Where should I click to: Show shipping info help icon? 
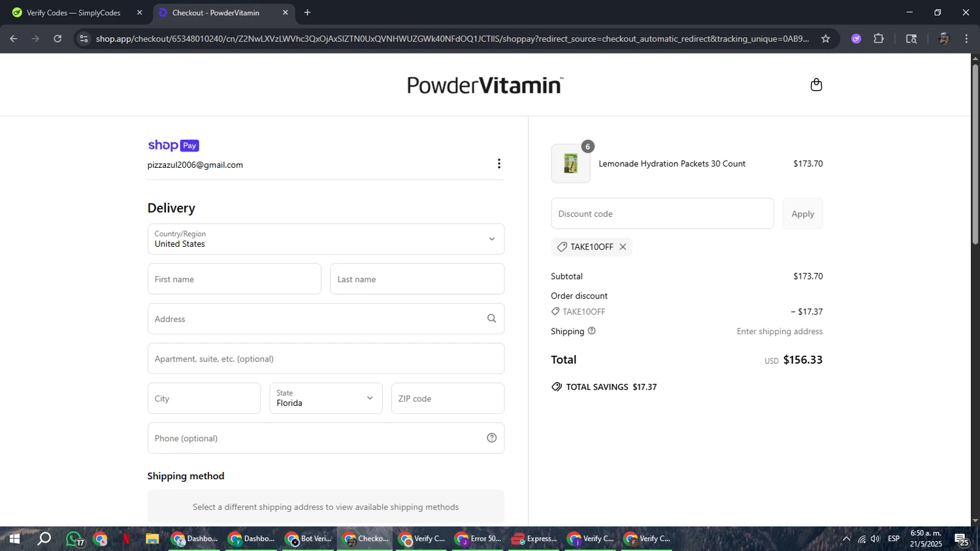(592, 331)
